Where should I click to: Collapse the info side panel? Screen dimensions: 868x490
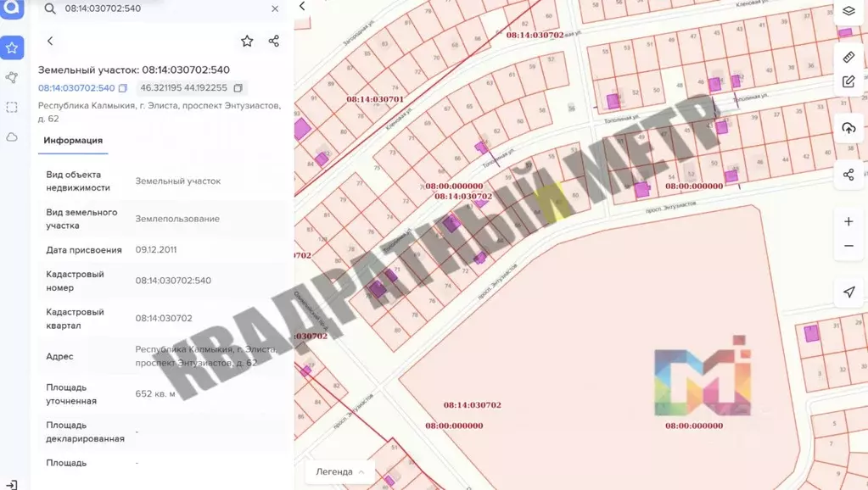coord(302,7)
